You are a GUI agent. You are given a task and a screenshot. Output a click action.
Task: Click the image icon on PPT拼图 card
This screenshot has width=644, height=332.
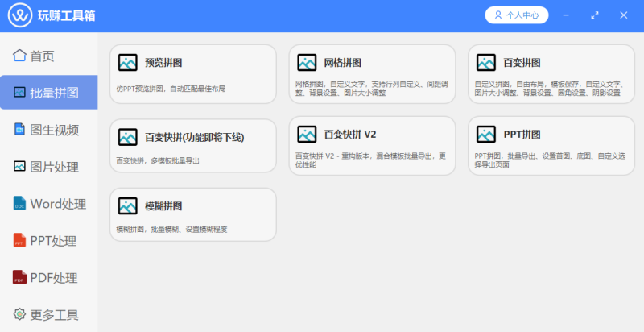coord(486,135)
